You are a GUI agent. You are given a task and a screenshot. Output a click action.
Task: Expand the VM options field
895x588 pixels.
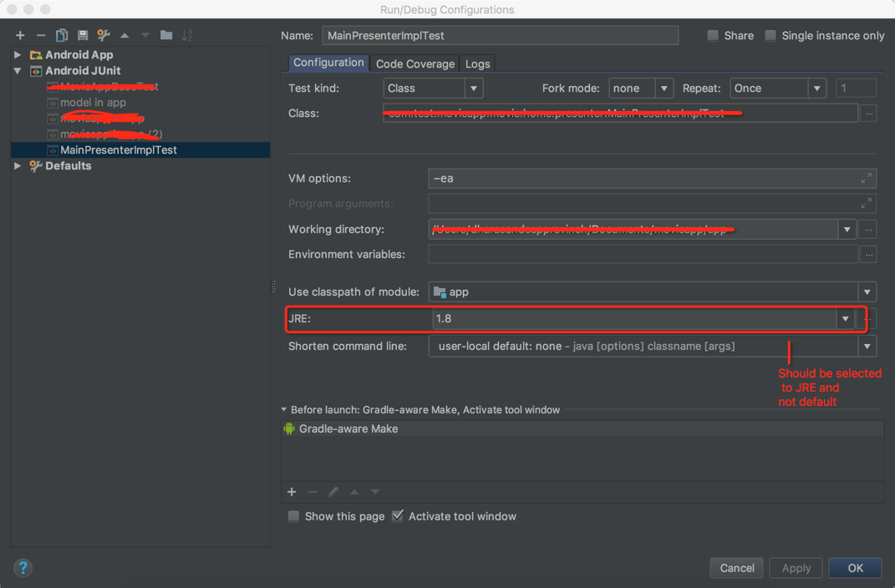point(866,179)
